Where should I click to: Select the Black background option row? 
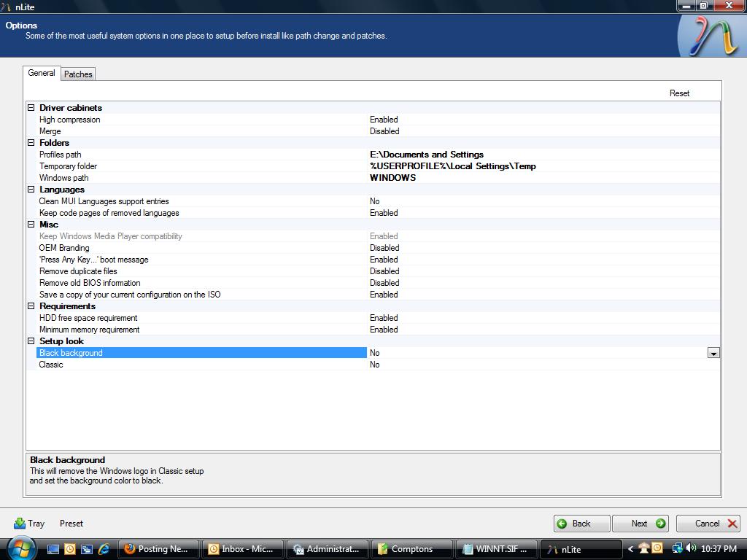[379, 353]
